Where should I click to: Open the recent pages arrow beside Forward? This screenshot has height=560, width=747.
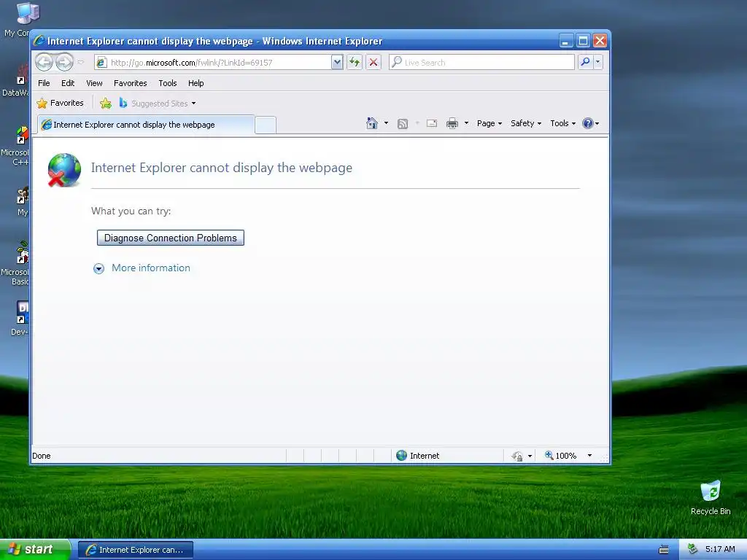click(80, 62)
